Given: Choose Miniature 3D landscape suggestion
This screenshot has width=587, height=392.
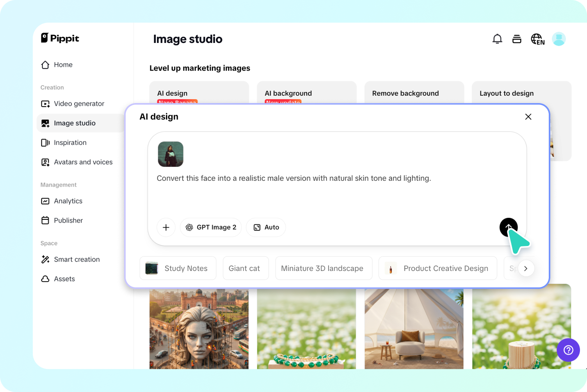Looking at the screenshot, I should pos(324,268).
